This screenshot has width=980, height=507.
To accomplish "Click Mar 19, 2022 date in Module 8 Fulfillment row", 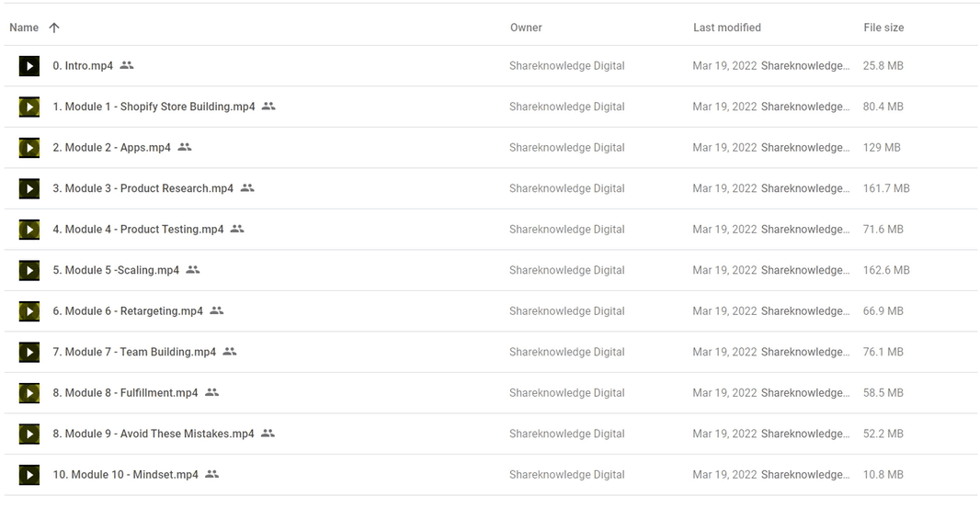I will (x=724, y=393).
